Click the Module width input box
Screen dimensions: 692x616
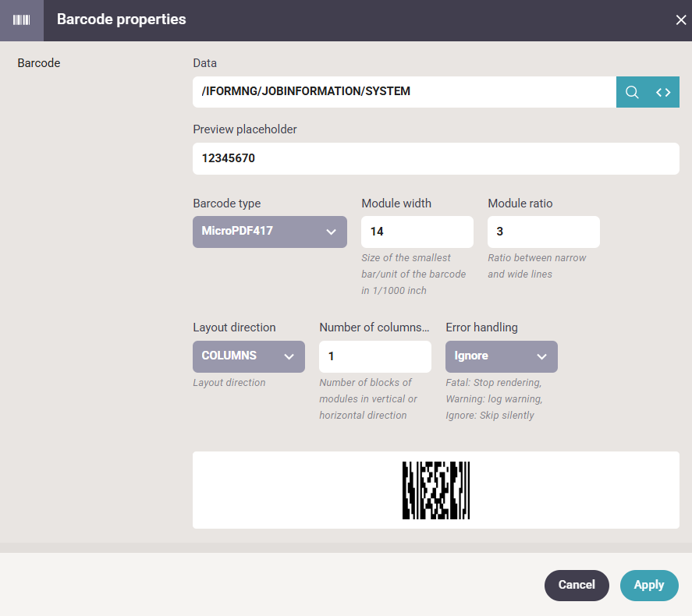pos(417,232)
